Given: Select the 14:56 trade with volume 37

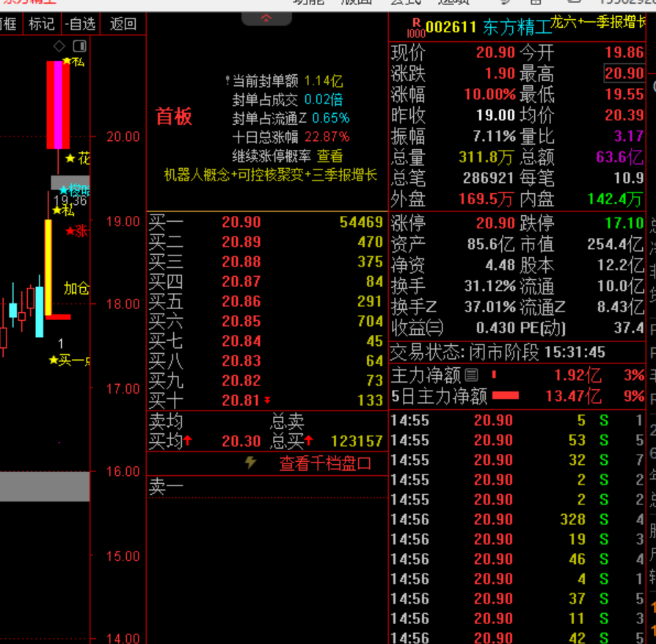Looking at the screenshot, I should [x=517, y=598].
